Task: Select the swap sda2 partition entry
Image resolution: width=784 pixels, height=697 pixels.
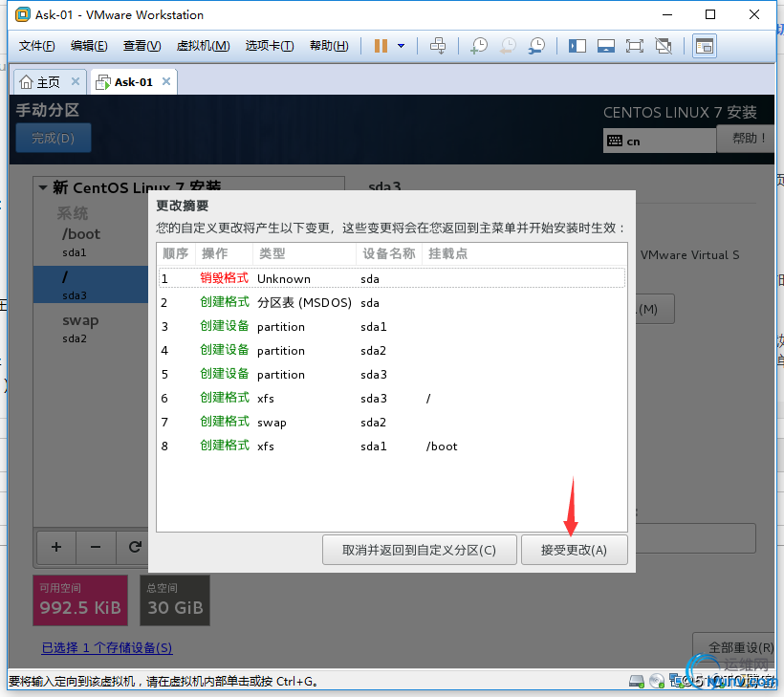Action: 91,328
